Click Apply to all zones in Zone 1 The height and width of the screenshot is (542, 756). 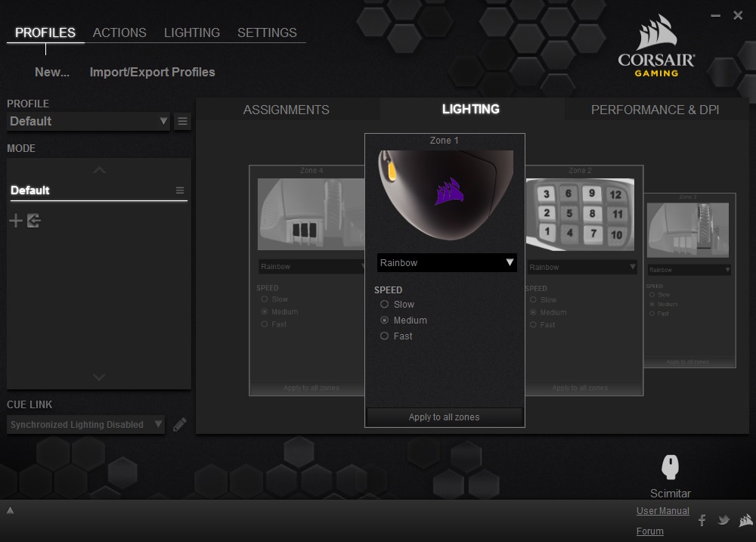click(x=444, y=417)
